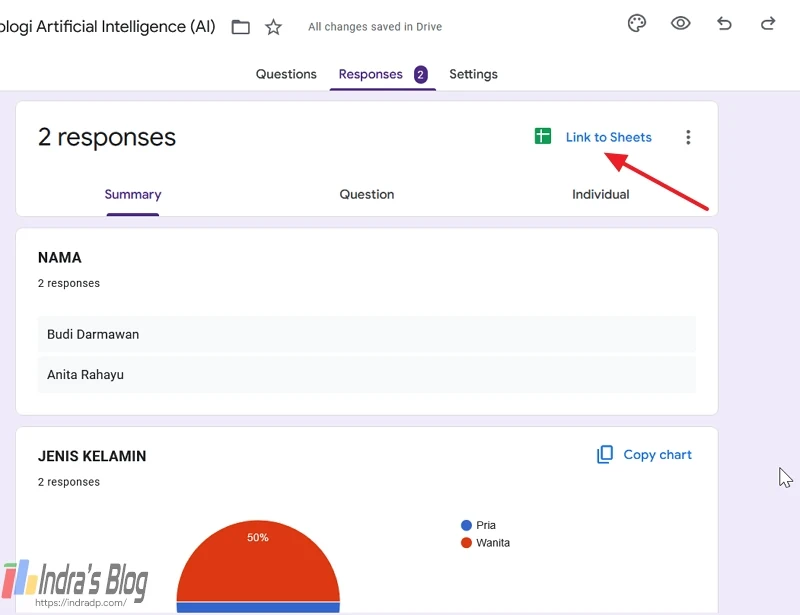
Task: Open the more options three-dot menu
Action: tap(688, 137)
